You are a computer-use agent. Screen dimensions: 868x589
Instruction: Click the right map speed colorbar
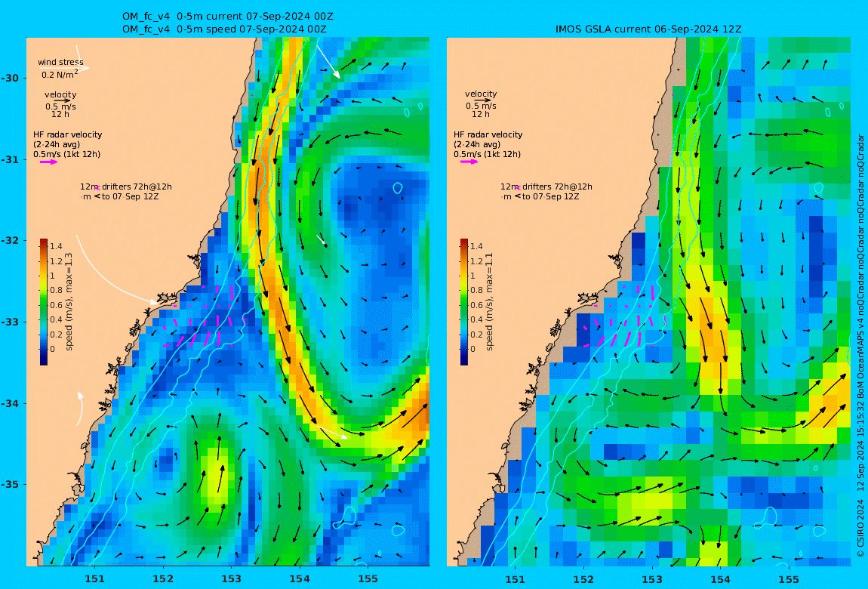pos(464,302)
